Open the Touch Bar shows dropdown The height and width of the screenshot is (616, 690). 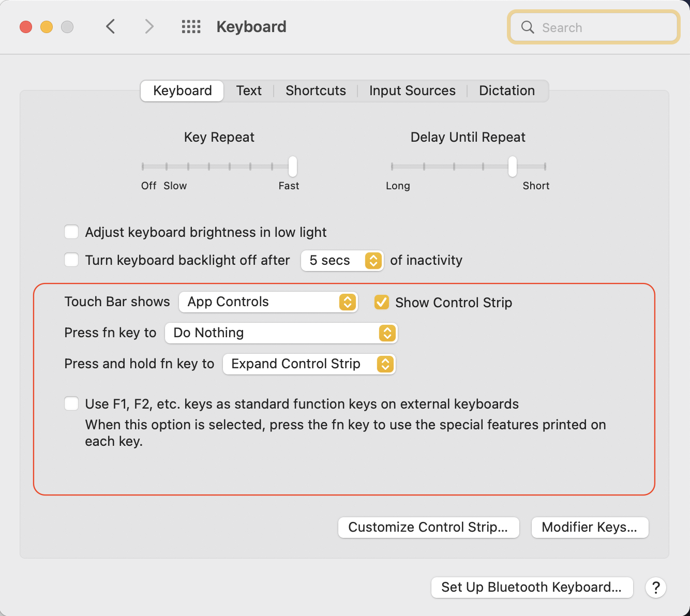click(268, 302)
